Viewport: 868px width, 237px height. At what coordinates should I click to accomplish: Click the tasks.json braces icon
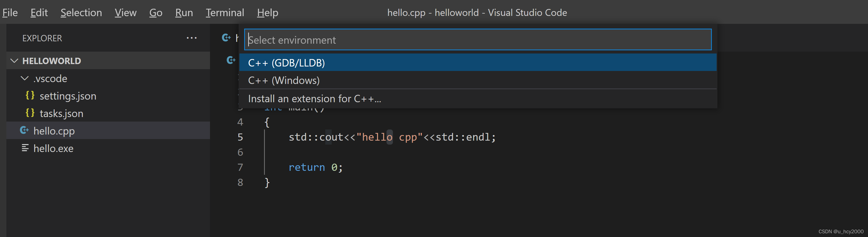pos(30,113)
